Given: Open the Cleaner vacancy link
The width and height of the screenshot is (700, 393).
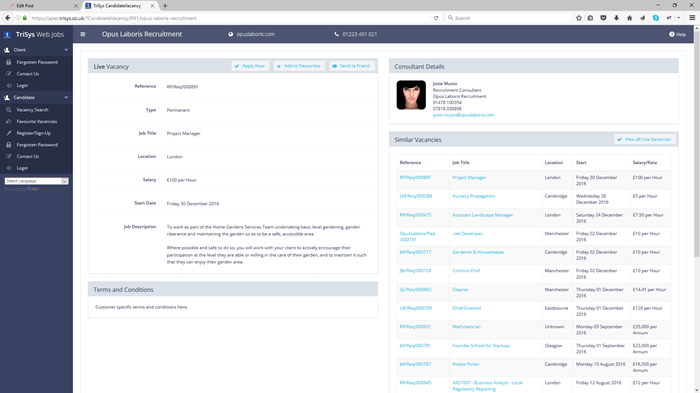Looking at the screenshot, I should tap(460, 289).
